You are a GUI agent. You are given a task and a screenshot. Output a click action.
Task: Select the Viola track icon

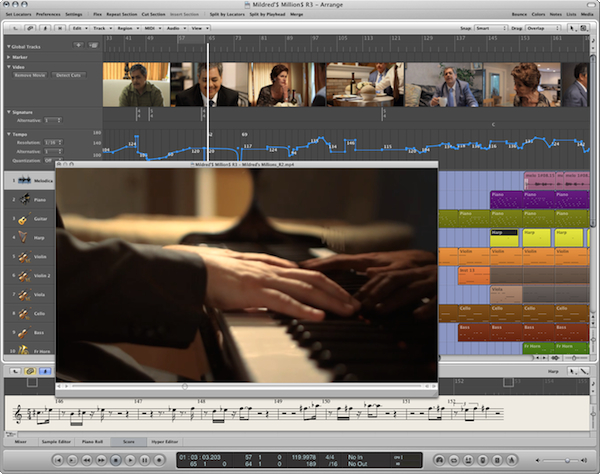click(24, 294)
